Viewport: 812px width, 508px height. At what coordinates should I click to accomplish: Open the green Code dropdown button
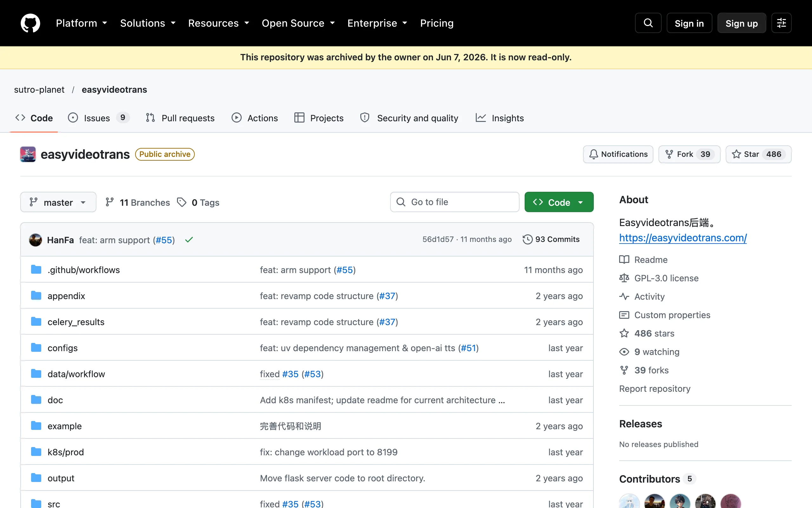click(x=559, y=202)
